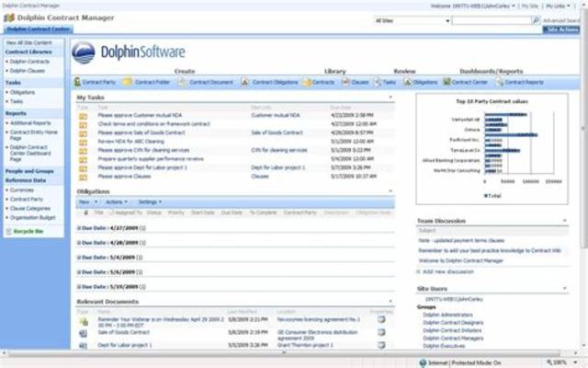Image resolution: width=588 pixels, height=368 pixels.
Task: Open the Contract Reports icon
Action: [499, 82]
